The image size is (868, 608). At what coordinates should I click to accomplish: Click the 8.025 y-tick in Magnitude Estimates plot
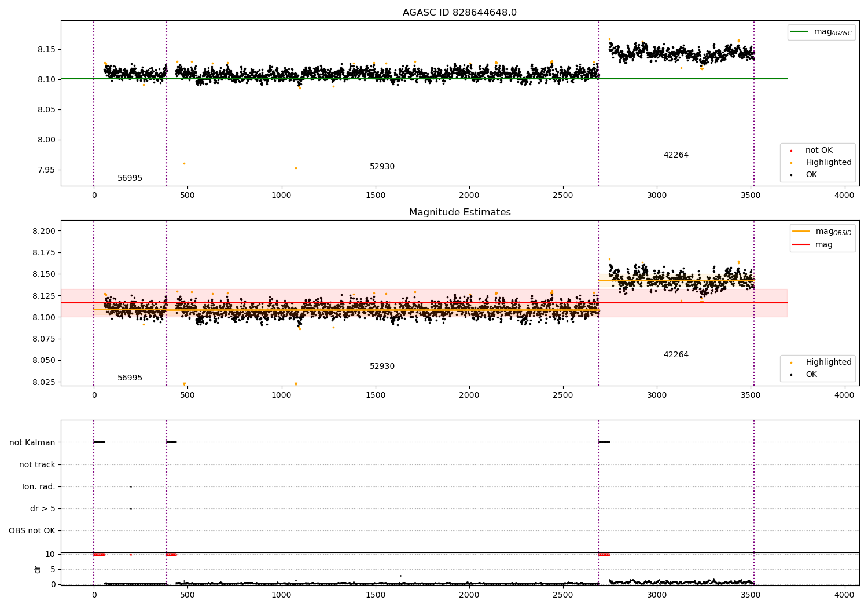click(x=45, y=383)
